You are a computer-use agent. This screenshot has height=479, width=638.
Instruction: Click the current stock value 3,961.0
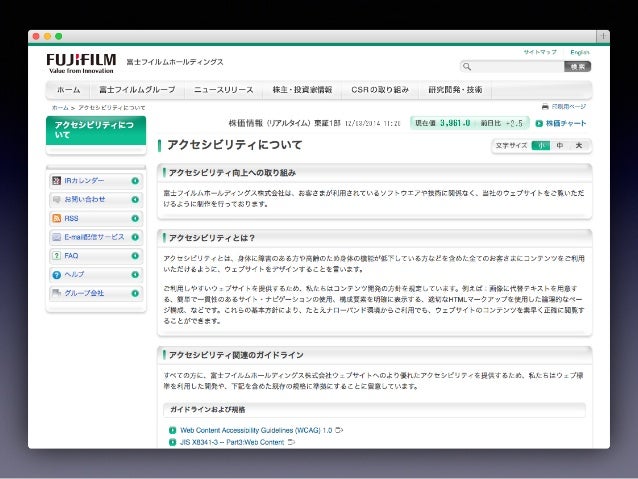click(455, 123)
